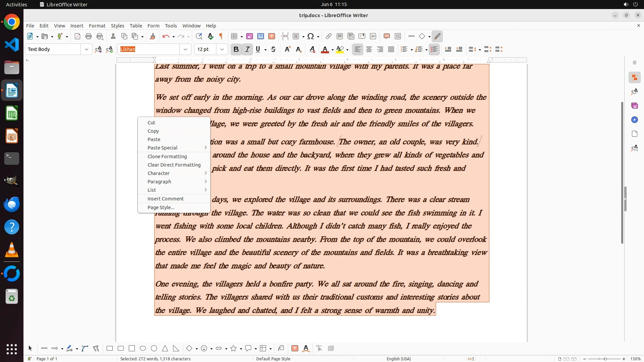The height and width of the screenshot is (362, 644).
Task: Click the Strikethrough formatting icon
Action: [273, 49]
